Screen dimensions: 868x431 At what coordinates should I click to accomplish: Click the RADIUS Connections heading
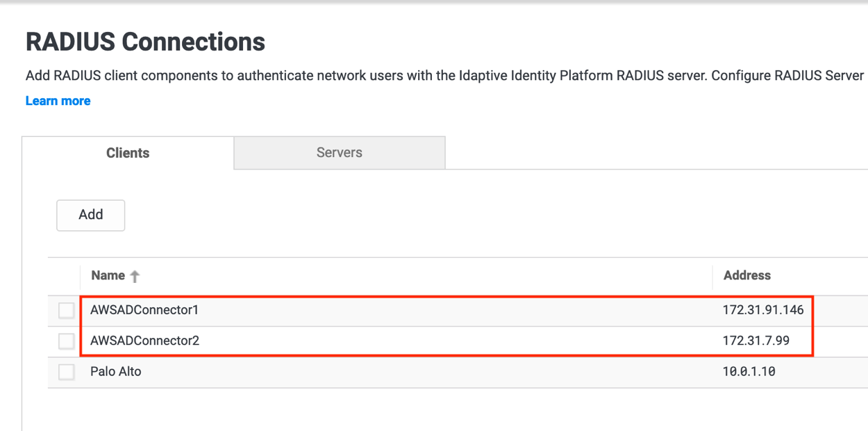coord(144,42)
